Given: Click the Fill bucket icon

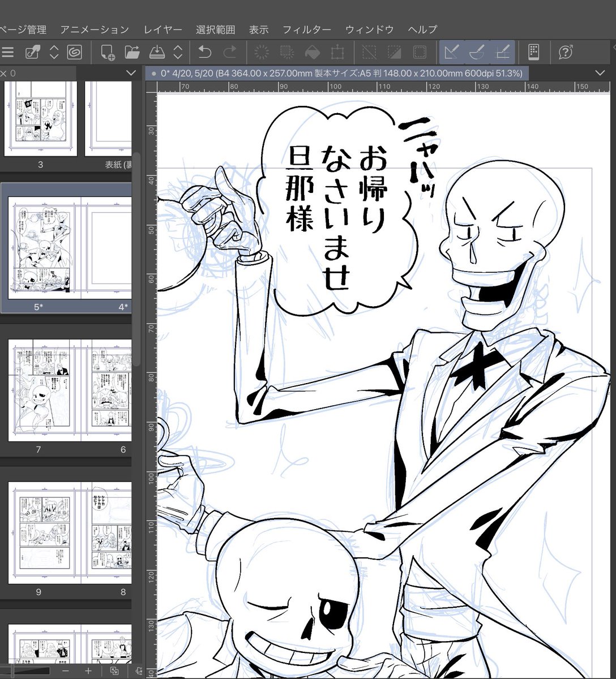Looking at the screenshot, I should coord(312,53).
